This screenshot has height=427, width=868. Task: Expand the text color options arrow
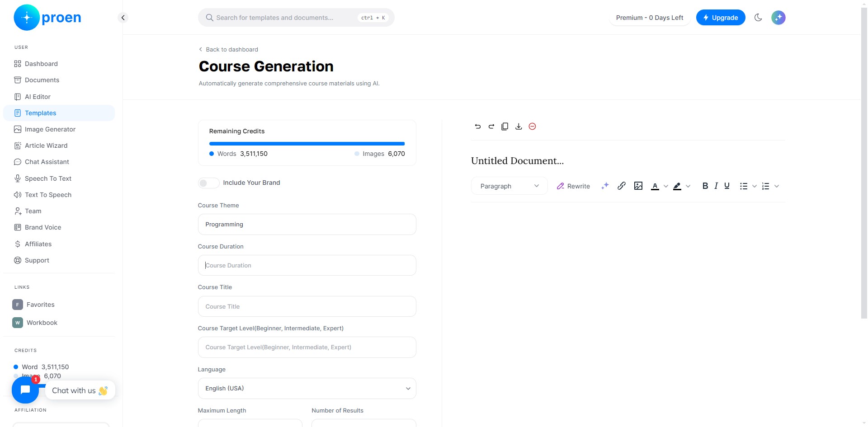click(x=666, y=186)
